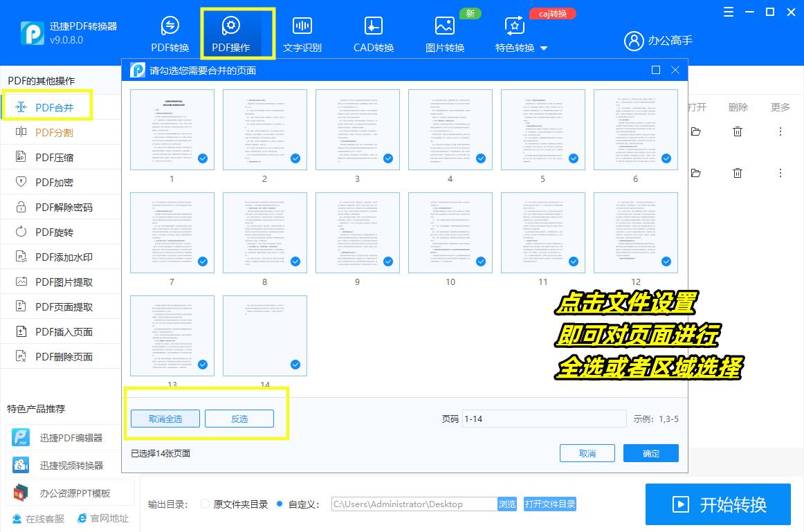
Task: Open the PDF转换 toolbar tab
Action: (170, 34)
